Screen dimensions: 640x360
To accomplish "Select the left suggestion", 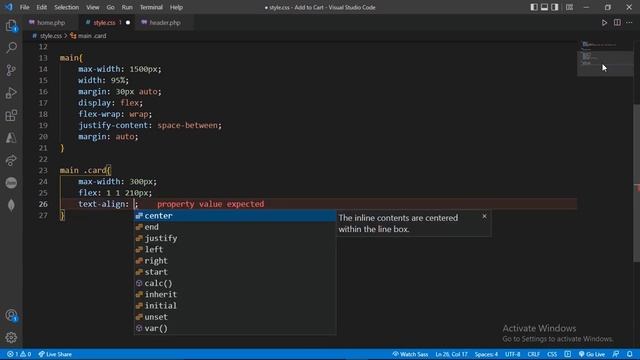I will tap(235, 249).
